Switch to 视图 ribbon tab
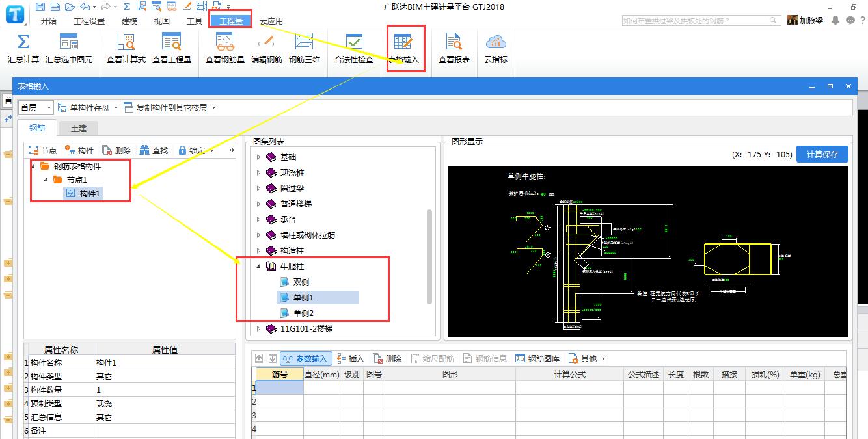The width and height of the screenshot is (868, 439). pyautogui.click(x=162, y=21)
